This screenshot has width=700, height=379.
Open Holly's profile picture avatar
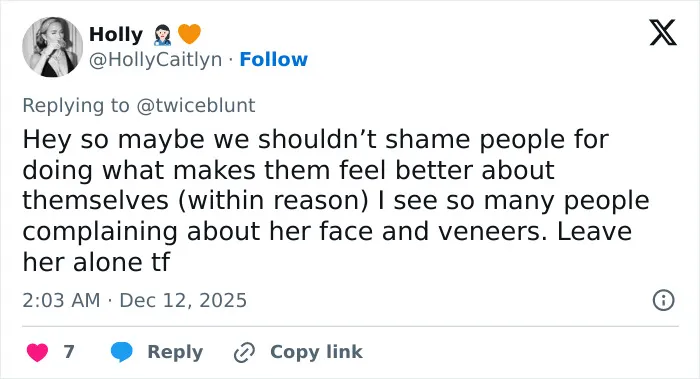(52, 47)
